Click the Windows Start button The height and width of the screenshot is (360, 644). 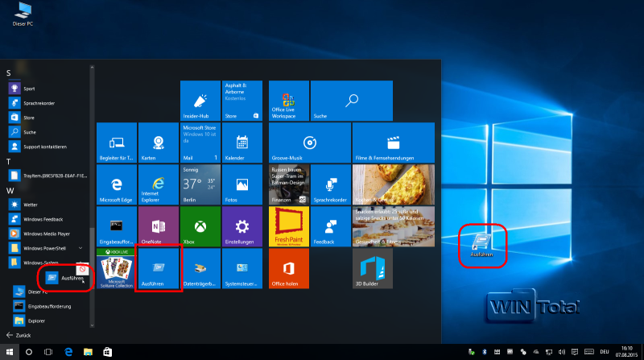[x=10, y=352]
